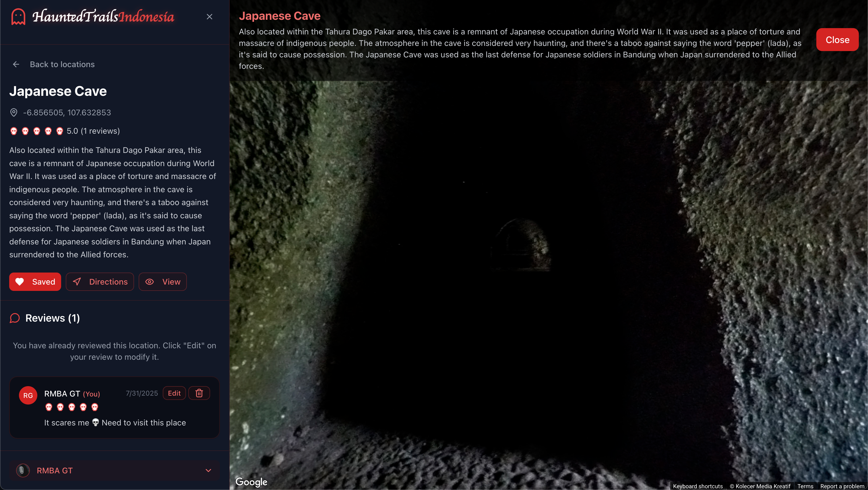Toggle the View eye button
This screenshot has width=868, height=490.
click(x=163, y=281)
